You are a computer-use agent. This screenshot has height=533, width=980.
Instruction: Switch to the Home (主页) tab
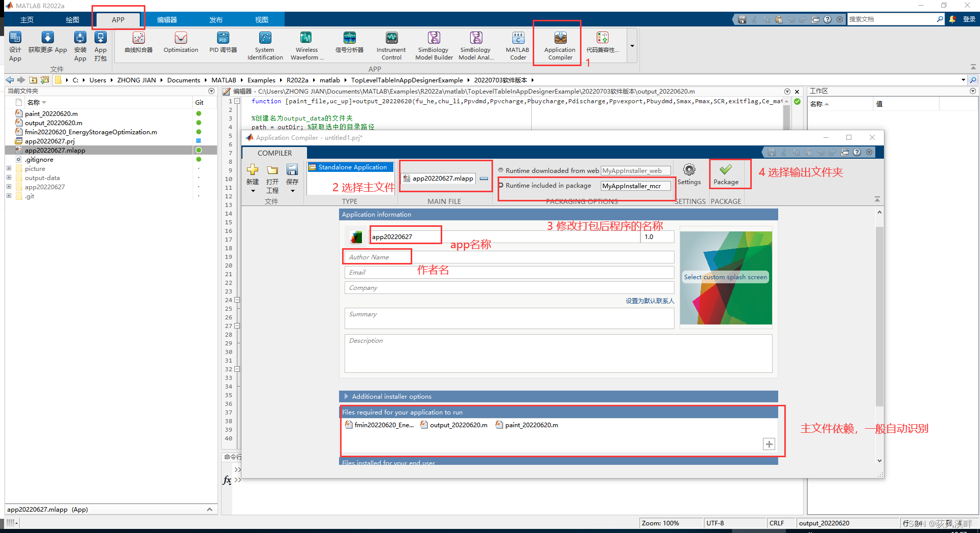(27, 20)
